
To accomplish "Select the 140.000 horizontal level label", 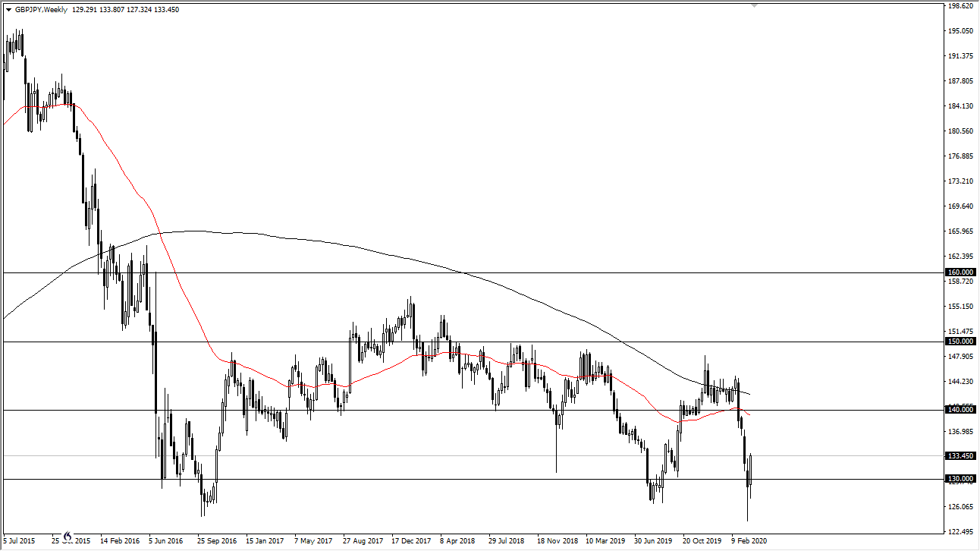I will click(960, 409).
